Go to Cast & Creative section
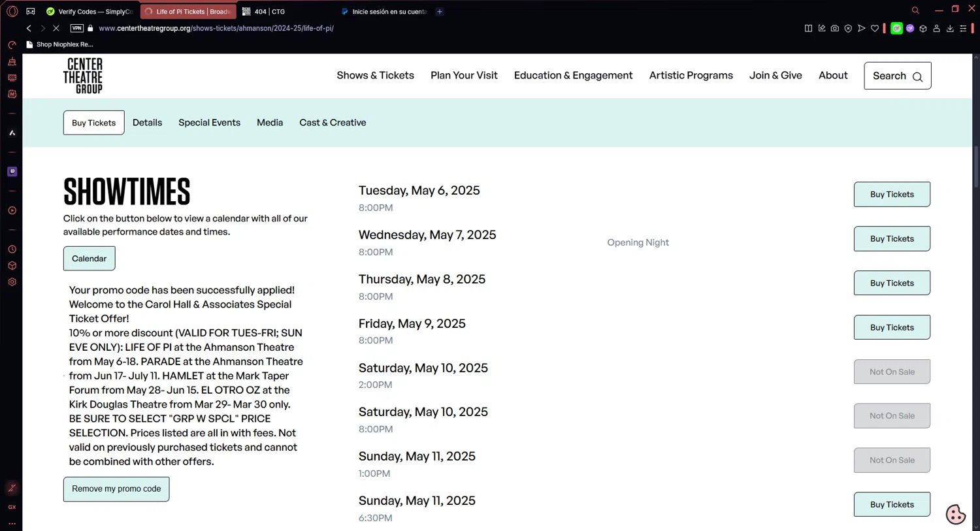980x531 pixels. pyautogui.click(x=333, y=122)
